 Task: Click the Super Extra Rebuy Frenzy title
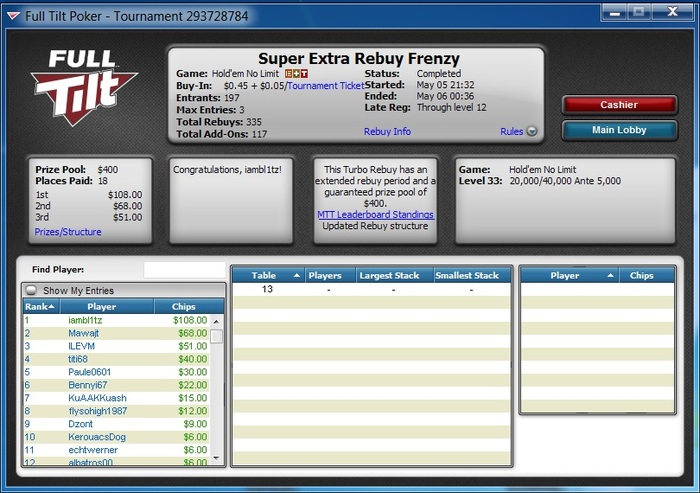coord(358,58)
